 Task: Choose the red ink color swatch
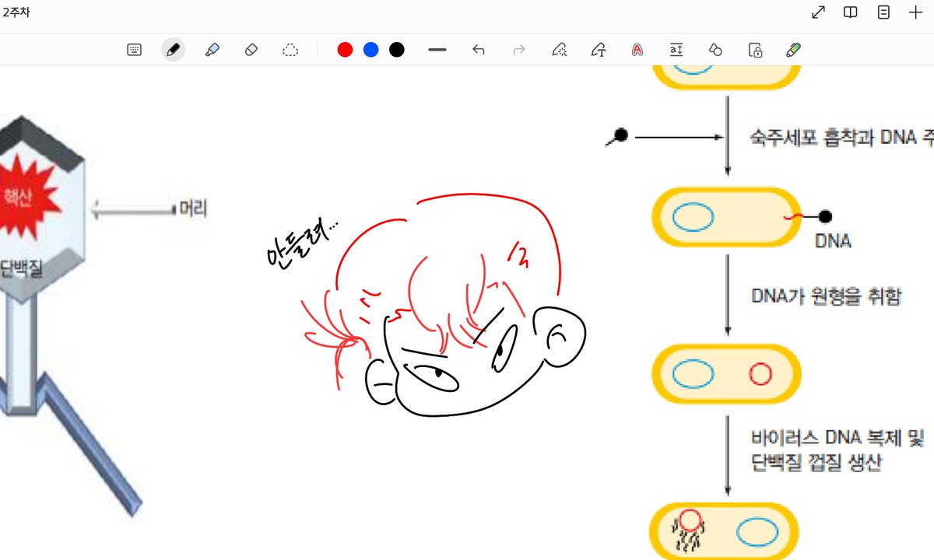coord(345,48)
